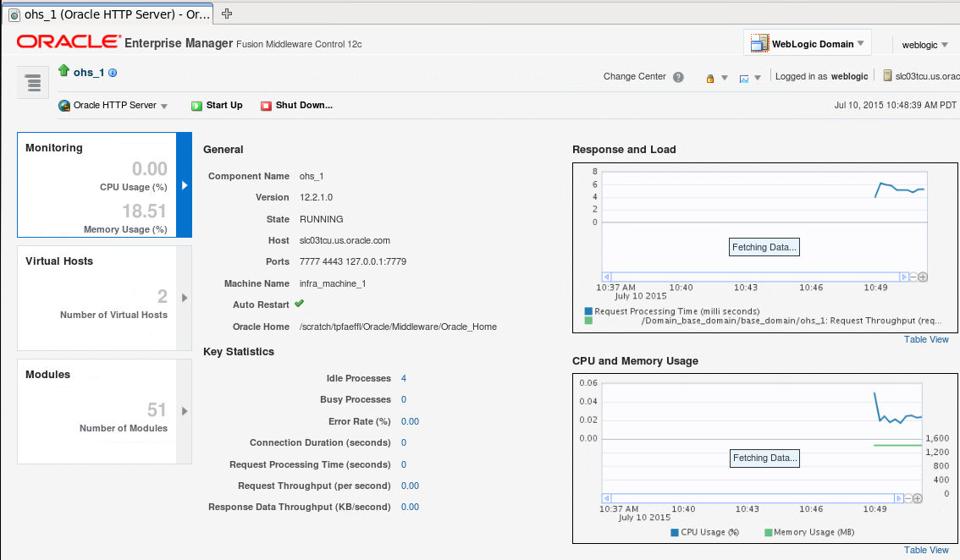The image size is (960, 560).
Task: Open the weblogic user dropdown menu
Action: tap(945, 46)
